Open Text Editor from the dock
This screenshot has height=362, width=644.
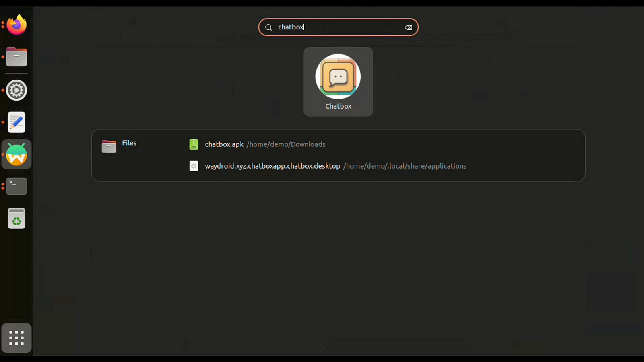coord(17,122)
